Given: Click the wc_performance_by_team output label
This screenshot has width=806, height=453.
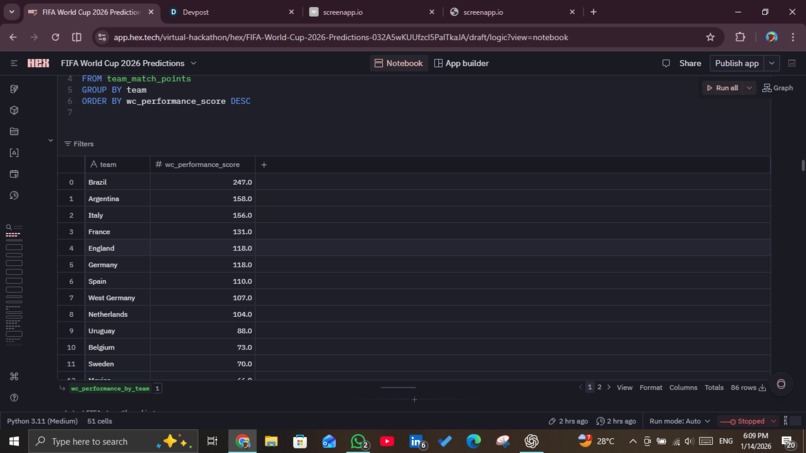Looking at the screenshot, I should pyautogui.click(x=110, y=389).
